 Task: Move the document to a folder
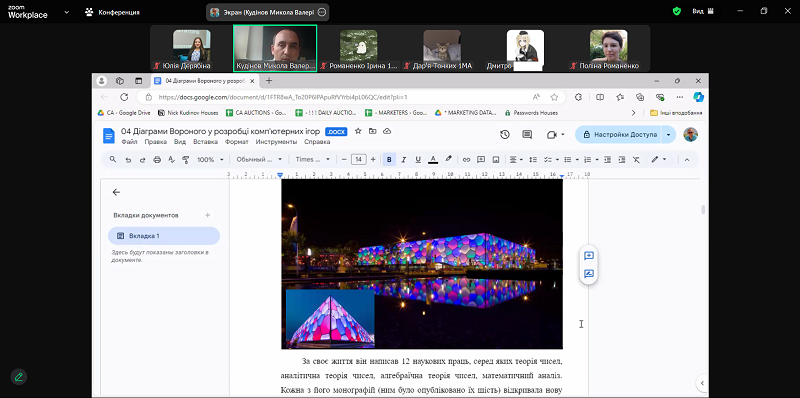(372, 131)
